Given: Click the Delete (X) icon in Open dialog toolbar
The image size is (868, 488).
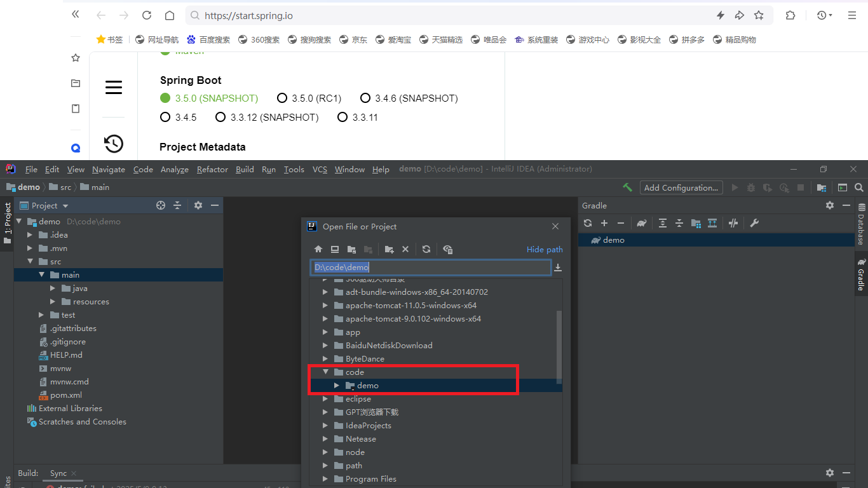Looking at the screenshot, I should (x=405, y=250).
